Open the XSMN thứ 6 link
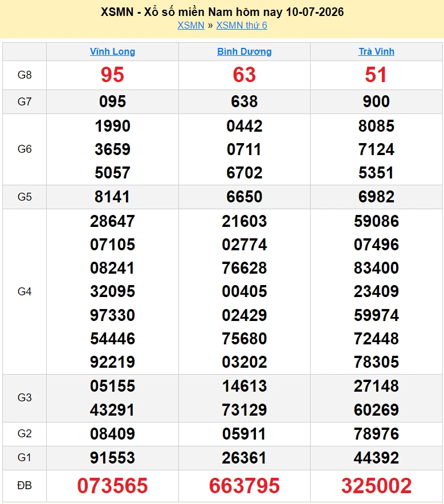The height and width of the screenshot is (504, 444). click(242, 26)
